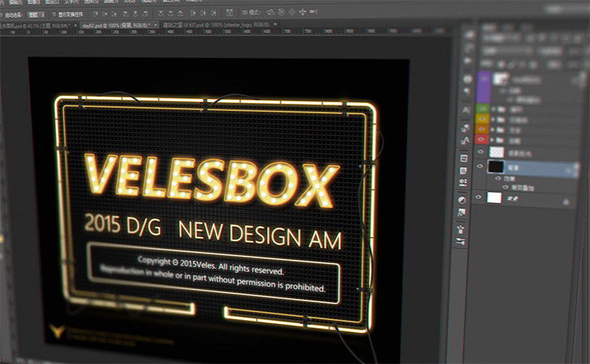Toggle the 渐变叠加 effect eye icon
Screen dimensions: 590x364
505,187
